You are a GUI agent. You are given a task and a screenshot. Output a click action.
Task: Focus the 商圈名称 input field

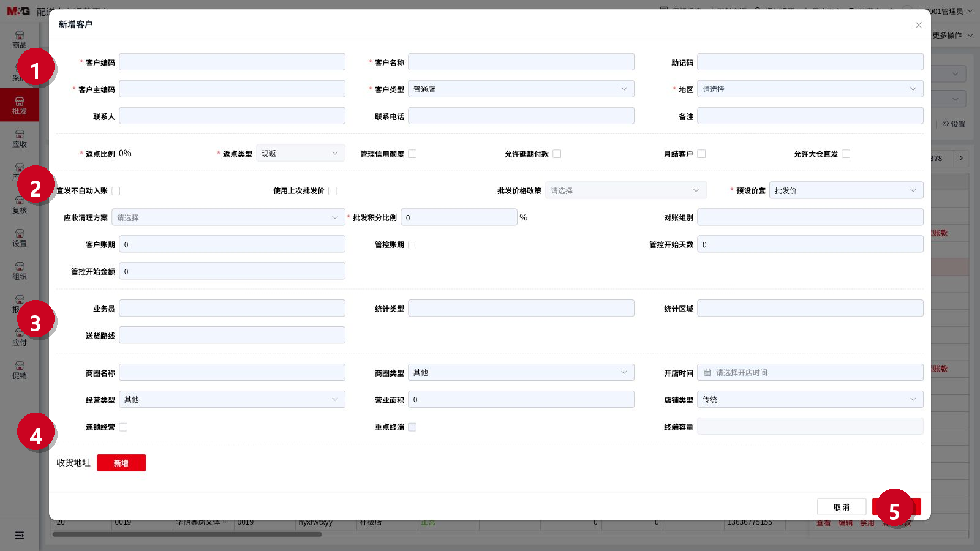pos(232,372)
